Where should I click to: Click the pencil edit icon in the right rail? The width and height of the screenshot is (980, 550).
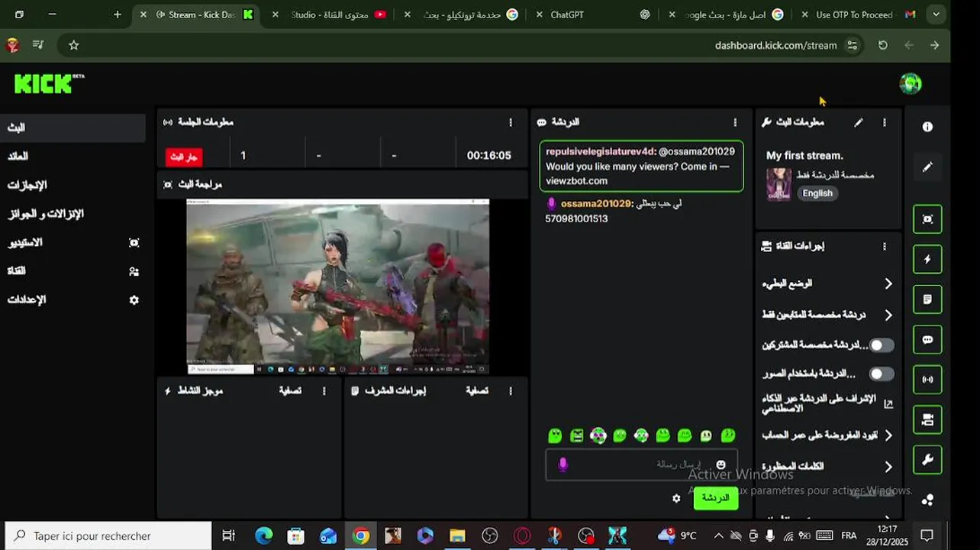pos(927,167)
